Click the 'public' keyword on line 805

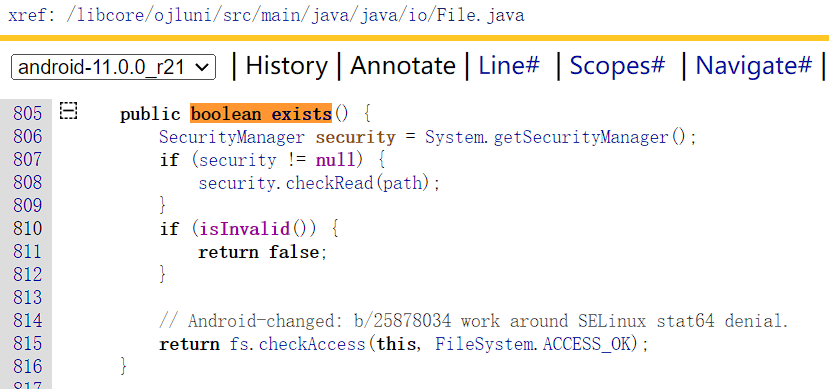coord(150,114)
